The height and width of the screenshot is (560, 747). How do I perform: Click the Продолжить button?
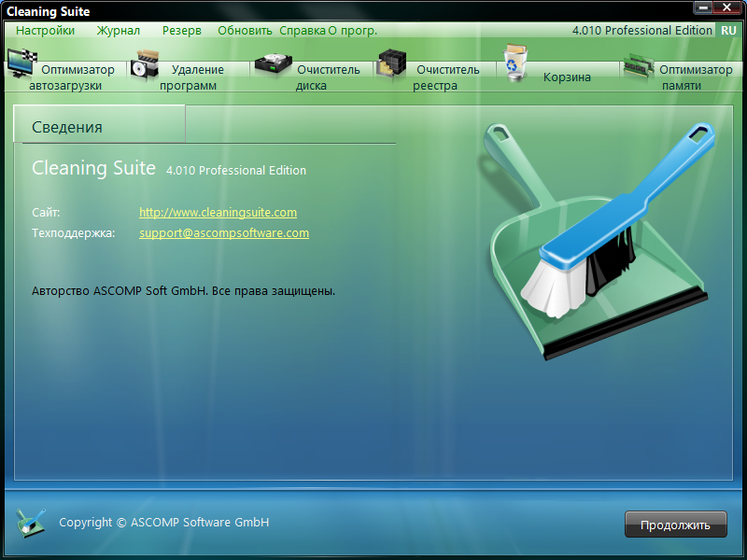(x=675, y=525)
